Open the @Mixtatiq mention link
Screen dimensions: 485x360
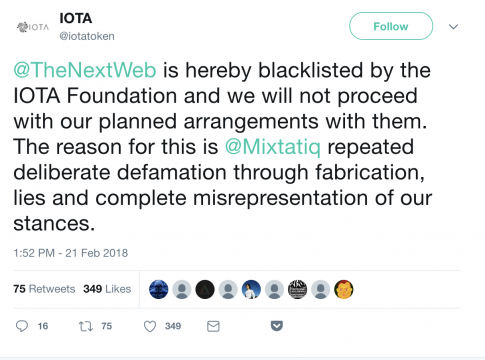(x=273, y=147)
